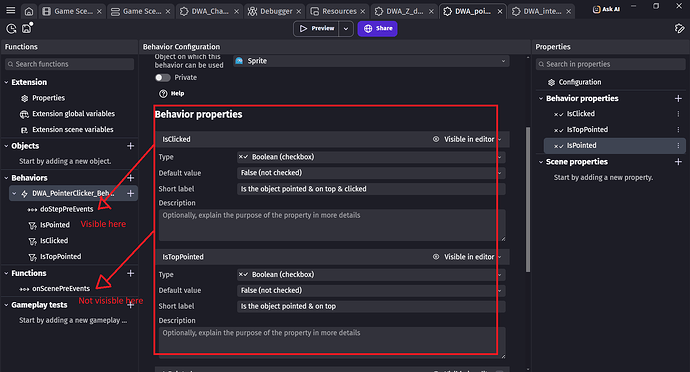Collapse the Extension section
The image size is (690, 372).
coord(7,82)
